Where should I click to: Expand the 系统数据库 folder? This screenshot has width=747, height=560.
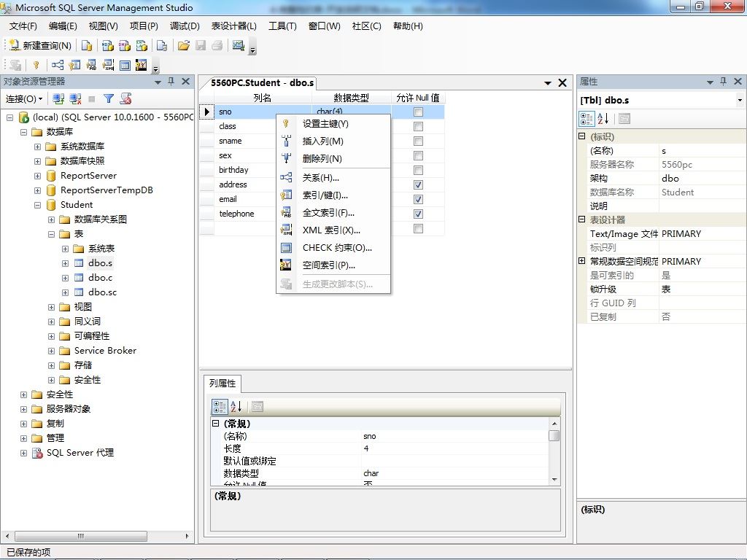[x=38, y=147]
